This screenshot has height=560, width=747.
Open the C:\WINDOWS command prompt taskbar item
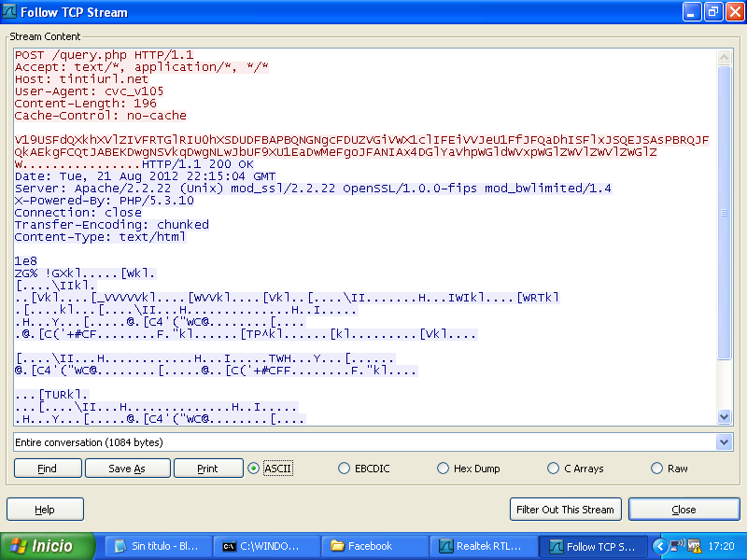(265, 546)
